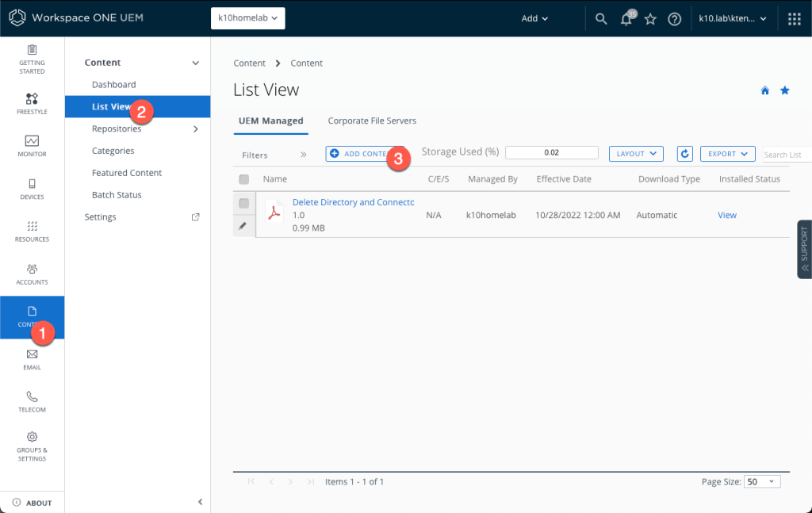The width and height of the screenshot is (812, 513).
Task: Check the select-all checkbox in table header
Action: point(244,179)
